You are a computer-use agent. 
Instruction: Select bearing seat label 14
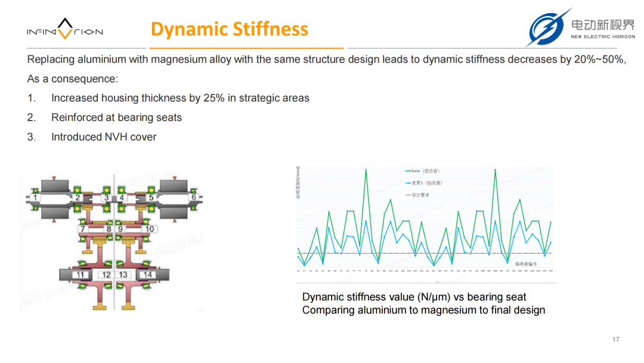click(148, 275)
